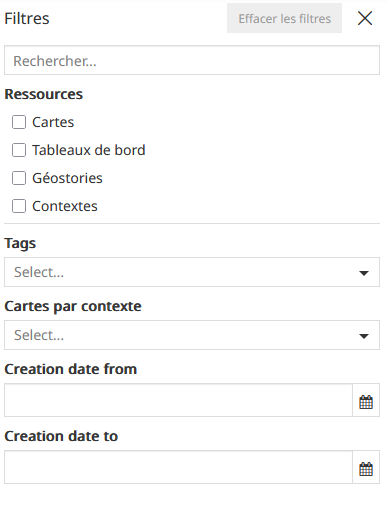Expand Cartes par contexte dropdown arrow
Screen dimensions: 388x516
[364, 336]
